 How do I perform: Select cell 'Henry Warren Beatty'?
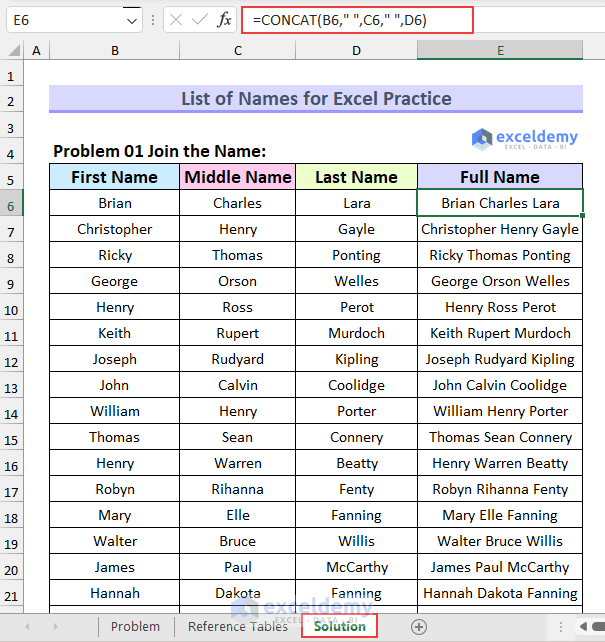click(500, 463)
